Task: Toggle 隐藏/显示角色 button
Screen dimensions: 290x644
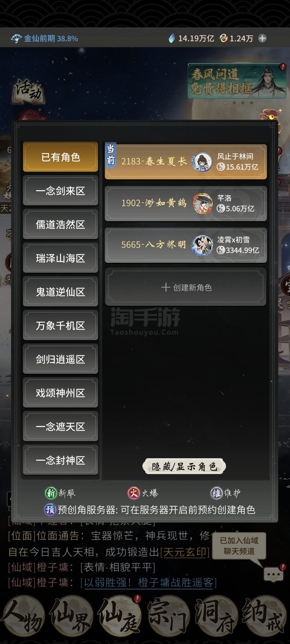Action: pyautogui.click(x=184, y=466)
